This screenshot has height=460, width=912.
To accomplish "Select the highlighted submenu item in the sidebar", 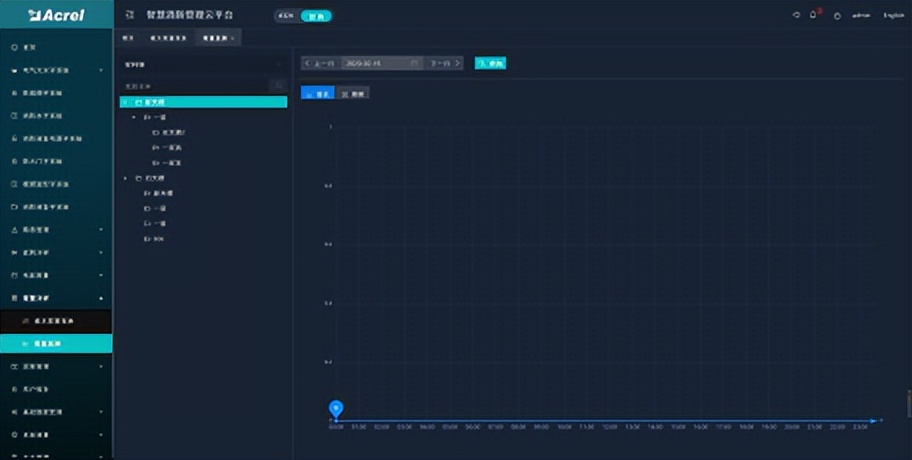I will [56, 343].
